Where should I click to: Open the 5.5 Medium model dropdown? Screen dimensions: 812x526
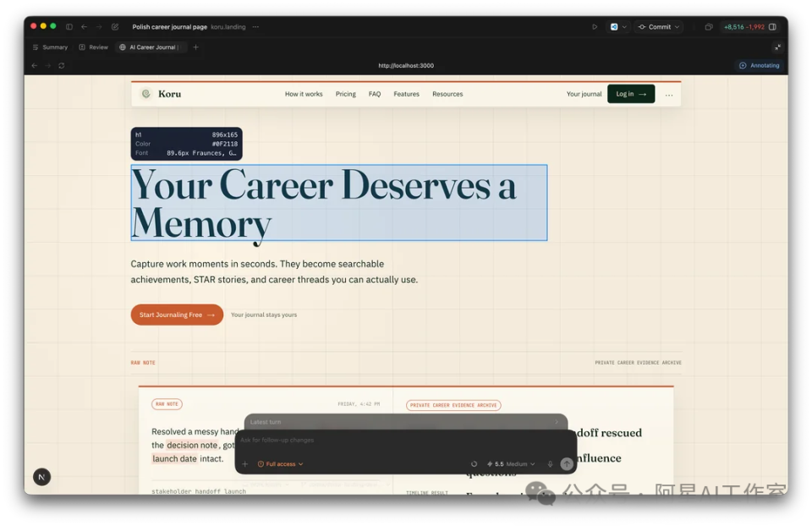(x=511, y=464)
